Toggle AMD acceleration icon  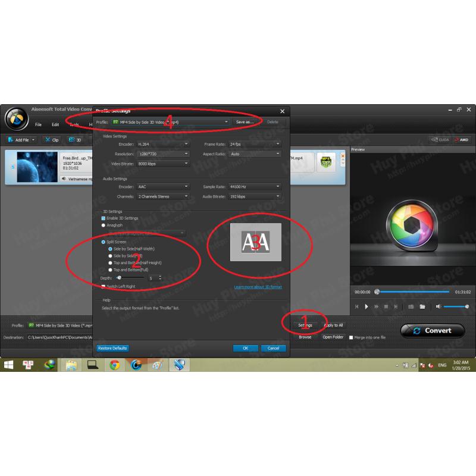pyautogui.click(x=462, y=140)
